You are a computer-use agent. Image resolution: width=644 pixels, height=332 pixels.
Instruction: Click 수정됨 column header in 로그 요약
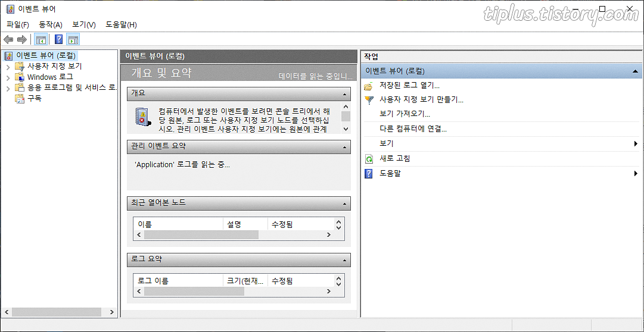pyautogui.click(x=300, y=281)
